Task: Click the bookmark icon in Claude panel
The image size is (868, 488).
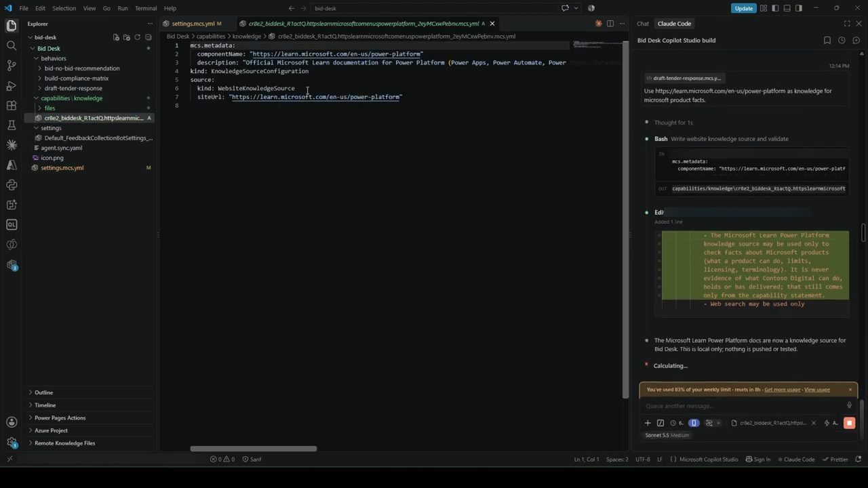Action: [x=827, y=41]
